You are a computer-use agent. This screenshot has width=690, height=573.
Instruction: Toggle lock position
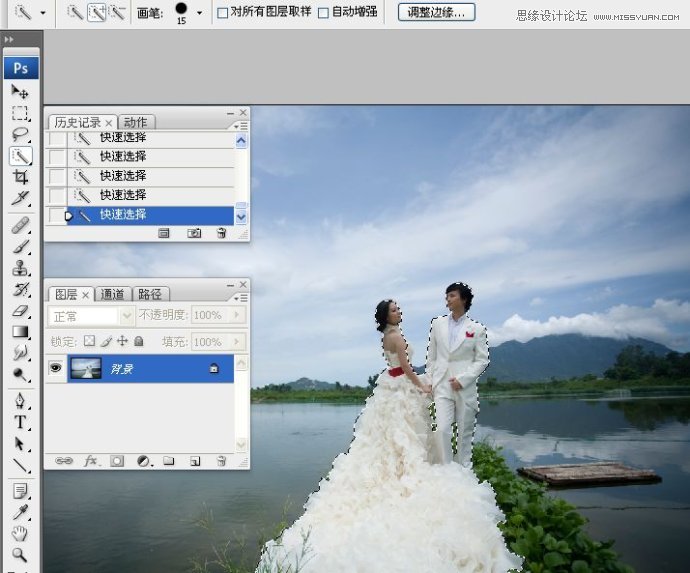click(122, 341)
